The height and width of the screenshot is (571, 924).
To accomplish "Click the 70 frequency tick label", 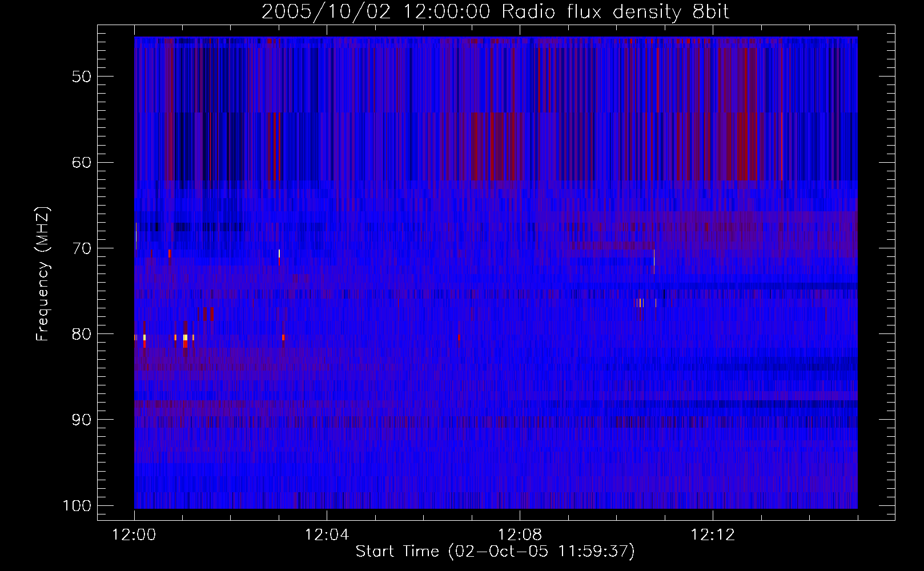I will (82, 248).
